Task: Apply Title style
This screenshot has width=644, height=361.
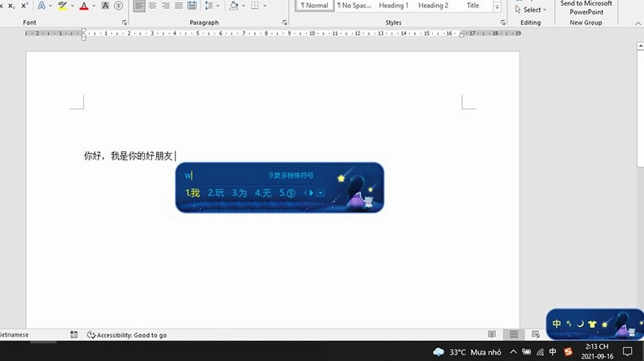Action: coord(472,6)
